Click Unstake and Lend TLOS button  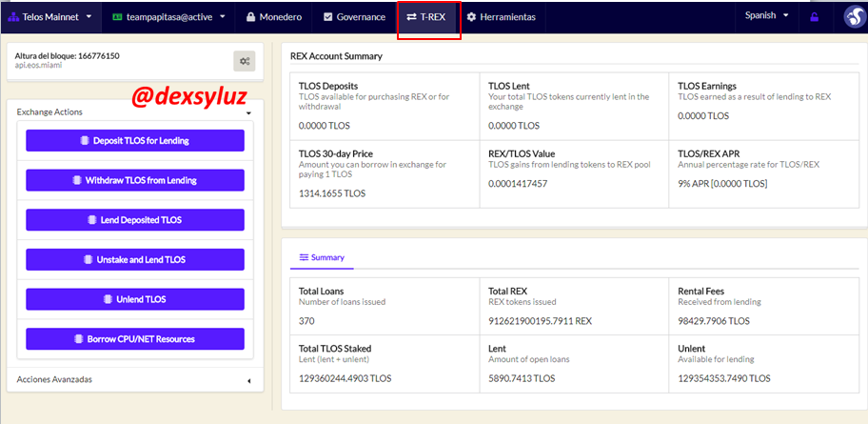click(x=135, y=259)
